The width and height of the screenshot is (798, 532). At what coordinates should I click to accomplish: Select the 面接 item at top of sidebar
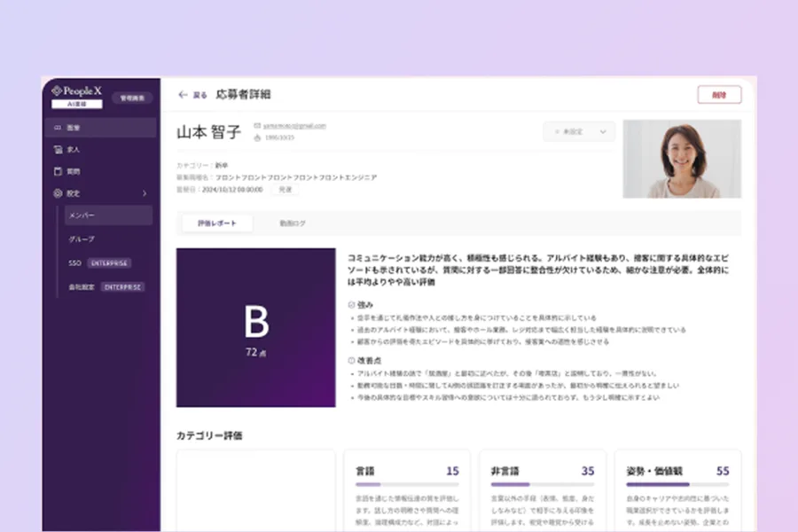(x=101, y=128)
